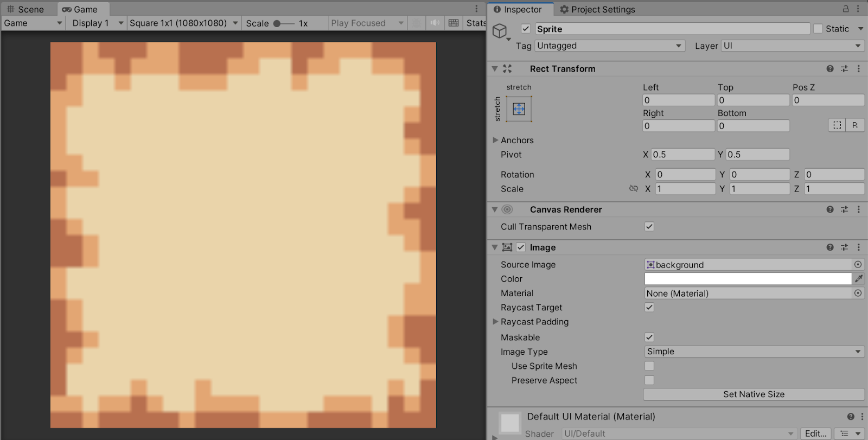
Task: Click the Pos Z input field
Action: point(828,100)
